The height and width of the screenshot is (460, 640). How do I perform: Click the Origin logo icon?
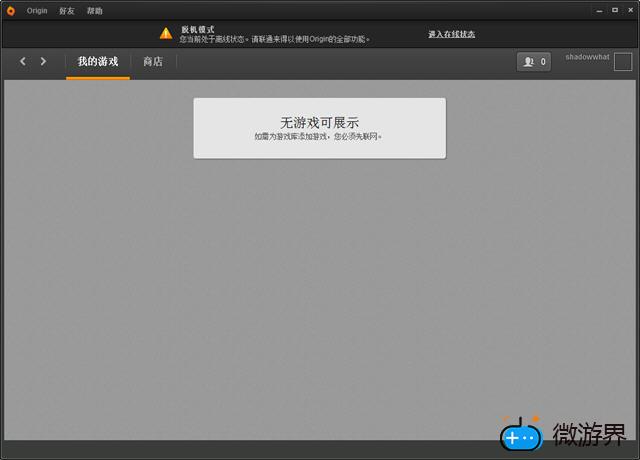point(11,11)
